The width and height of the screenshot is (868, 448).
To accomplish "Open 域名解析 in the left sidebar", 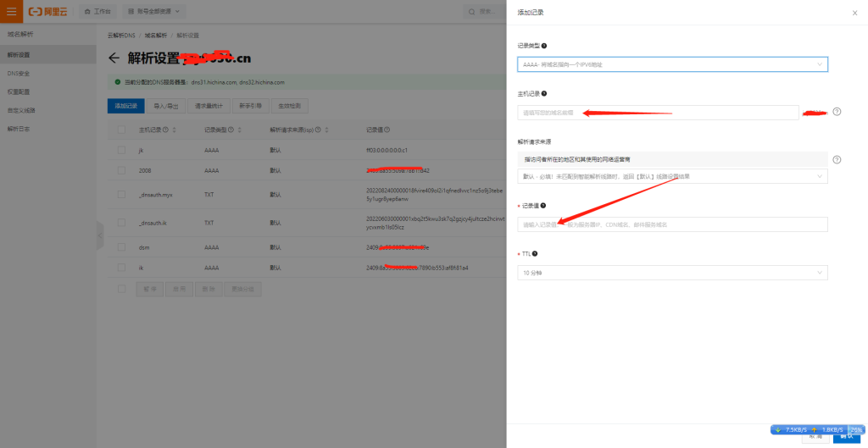I will click(x=20, y=34).
